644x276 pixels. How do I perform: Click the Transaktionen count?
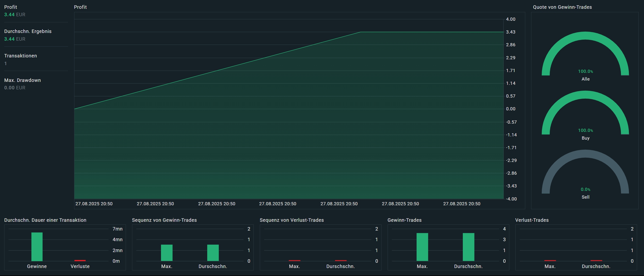[6, 64]
